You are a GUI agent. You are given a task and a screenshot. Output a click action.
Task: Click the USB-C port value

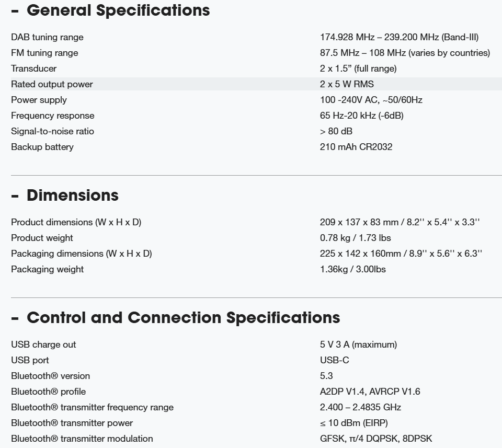334,360
